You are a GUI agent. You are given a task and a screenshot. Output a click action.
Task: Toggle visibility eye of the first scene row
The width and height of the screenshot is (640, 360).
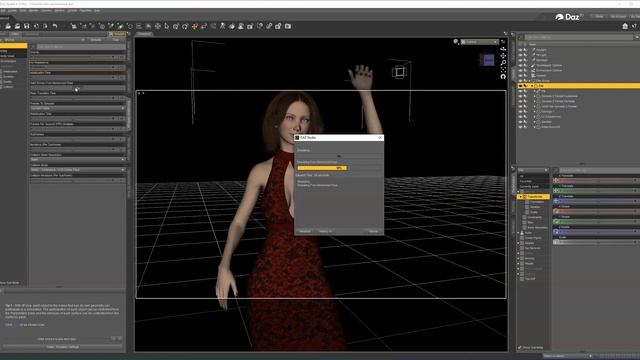(520, 50)
